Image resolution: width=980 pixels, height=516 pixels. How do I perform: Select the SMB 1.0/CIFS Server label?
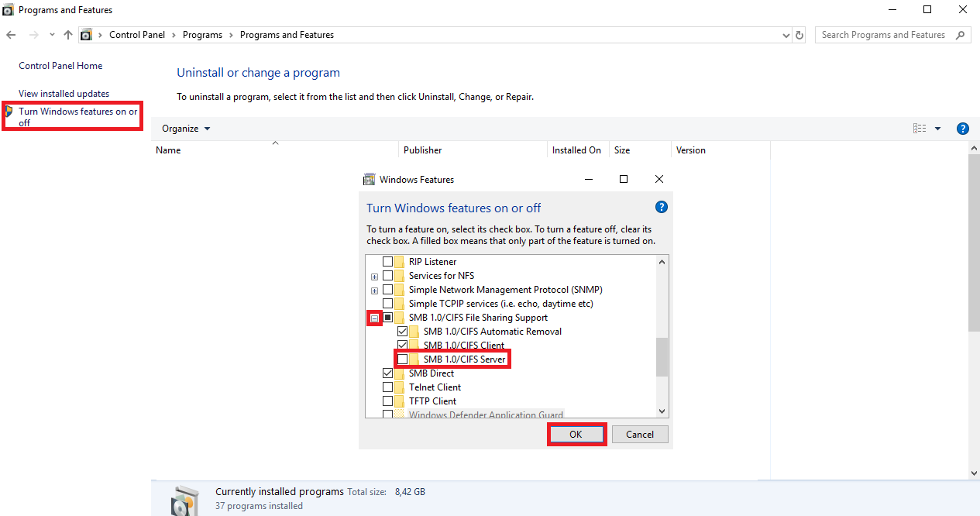tap(464, 359)
